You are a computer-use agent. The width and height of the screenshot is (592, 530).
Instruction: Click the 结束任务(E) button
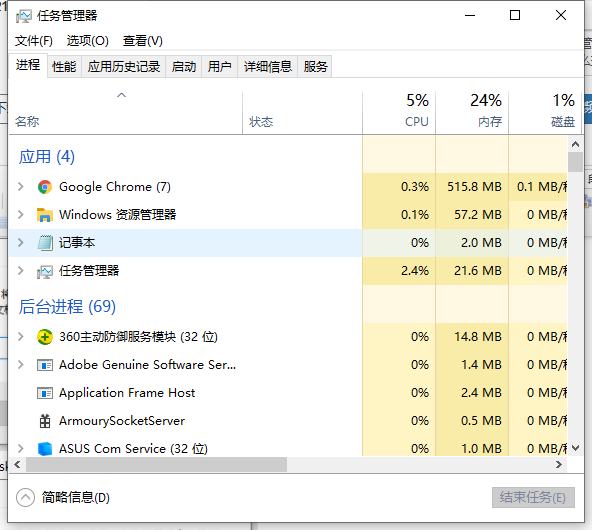533,497
